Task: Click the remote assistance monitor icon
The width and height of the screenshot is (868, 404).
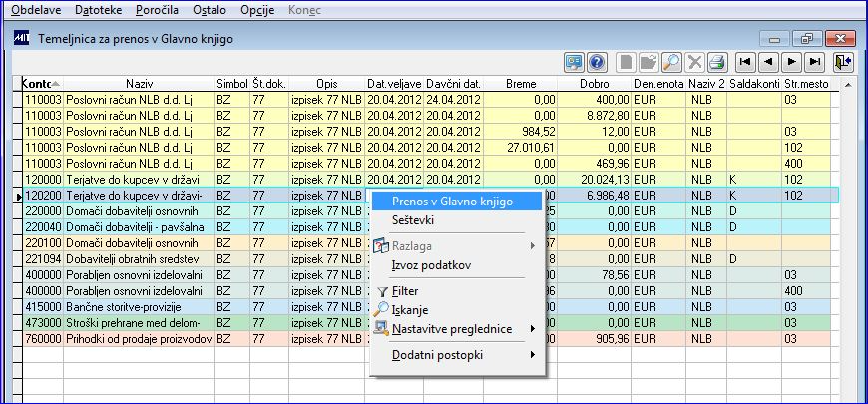Action: tap(575, 62)
